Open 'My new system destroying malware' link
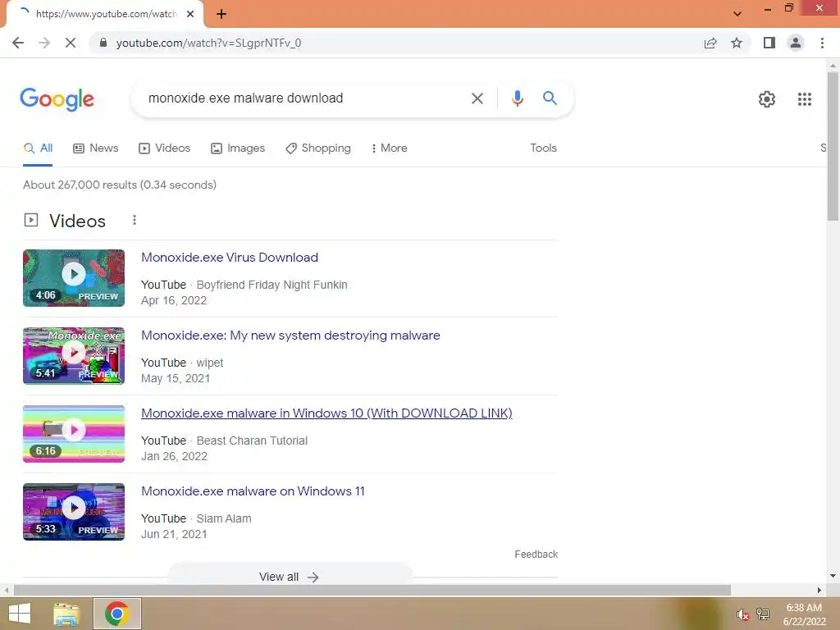840x630 pixels. coord(290,336)
